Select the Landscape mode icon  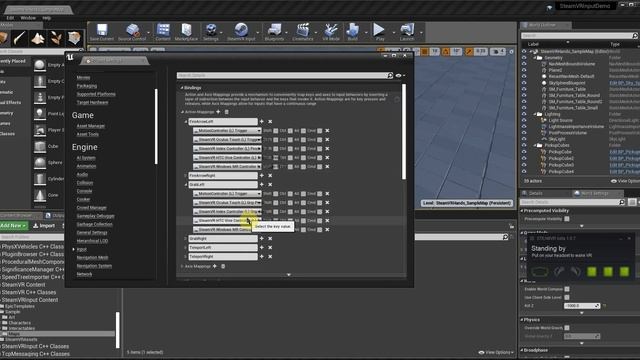click(x=38, y=38)
